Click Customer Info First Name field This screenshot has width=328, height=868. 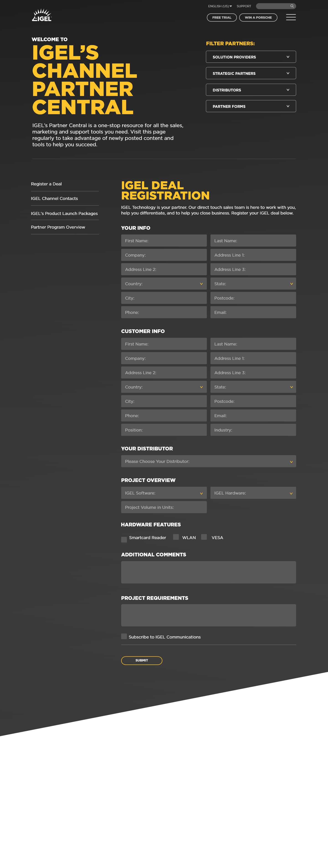(164, 344)
